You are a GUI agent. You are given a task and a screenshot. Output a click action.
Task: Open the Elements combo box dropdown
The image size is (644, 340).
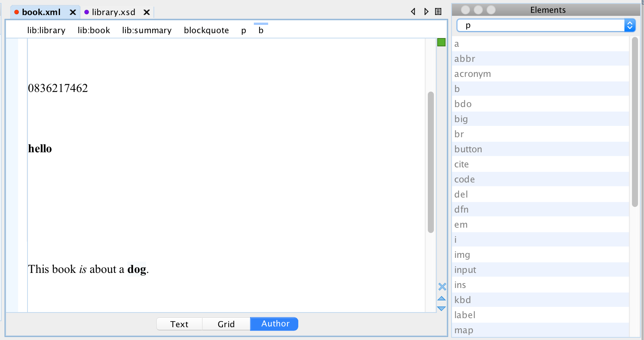pyautogui.click(x=630, y=25)
